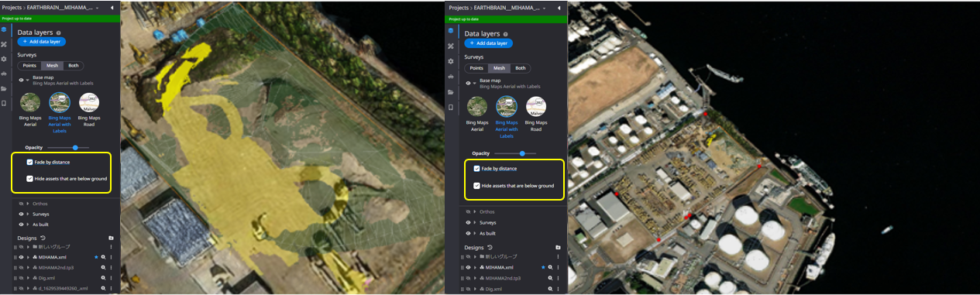
Task: Select Bing Maps Road thumbnail in right screenshot
Action: coord(536,106)
